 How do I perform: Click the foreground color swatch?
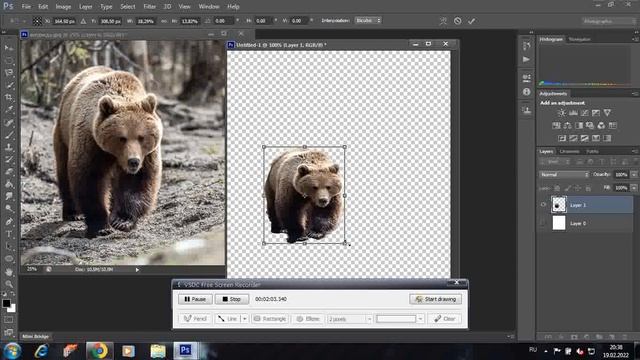[6, 303]
